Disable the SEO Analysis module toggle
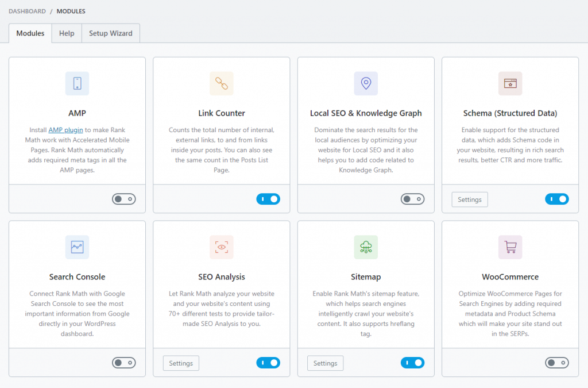The width and height of the screenshot is (588, 388). [x=268, y=363]
